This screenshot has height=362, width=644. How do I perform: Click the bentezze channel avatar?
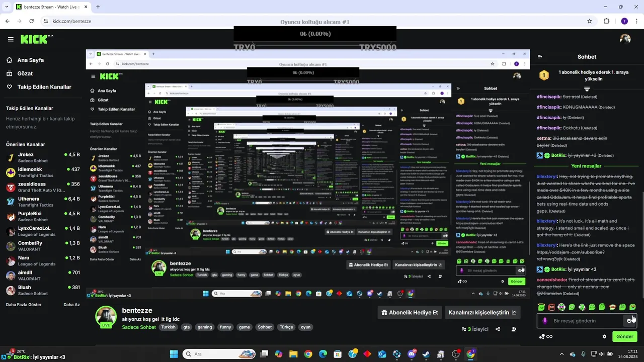106,317
